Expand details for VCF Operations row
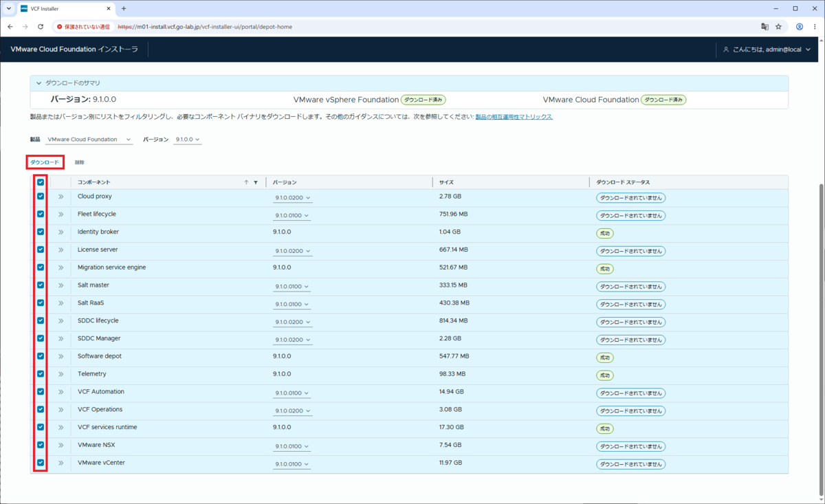 [60, 410]
